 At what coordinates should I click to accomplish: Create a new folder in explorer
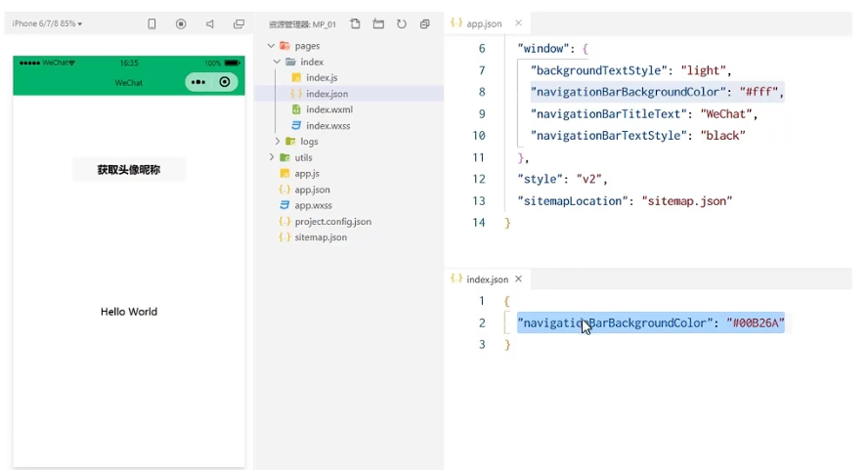tap(378, 23)
